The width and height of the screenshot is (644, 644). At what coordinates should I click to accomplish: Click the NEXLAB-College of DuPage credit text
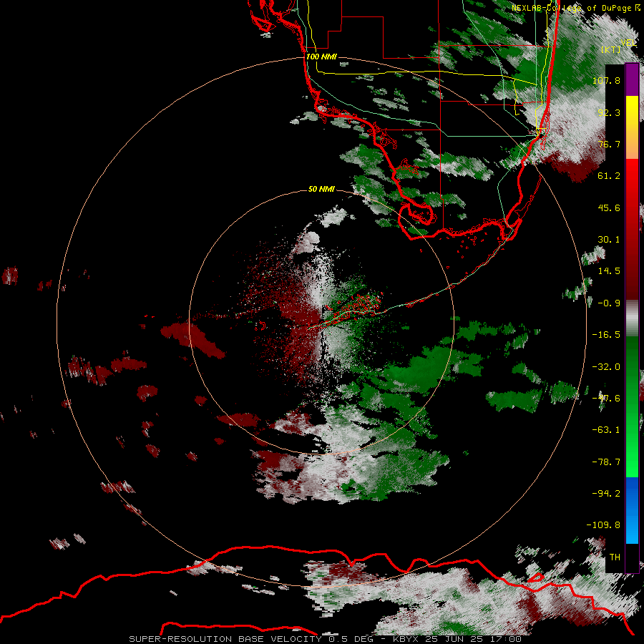(x=576, y=8)
